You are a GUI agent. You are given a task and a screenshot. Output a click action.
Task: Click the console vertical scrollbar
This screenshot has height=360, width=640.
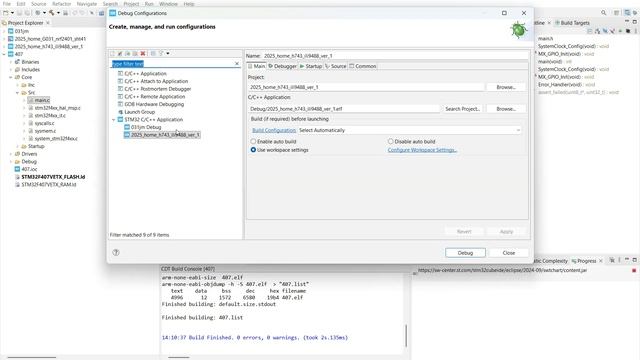pos(406,336)
